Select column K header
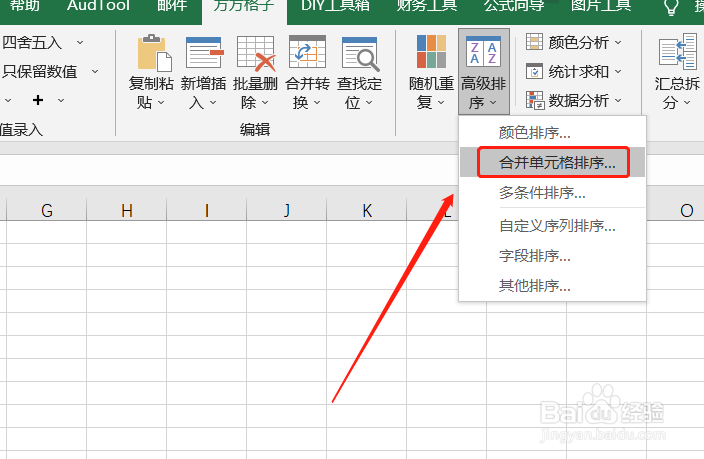Screen dimensions: 704x459 coord(367,210)
